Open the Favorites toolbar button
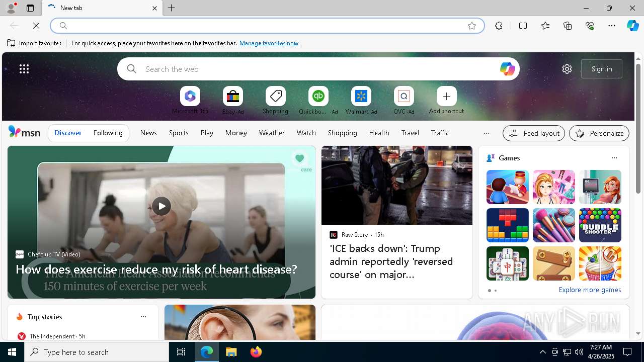 pos(545,26)
